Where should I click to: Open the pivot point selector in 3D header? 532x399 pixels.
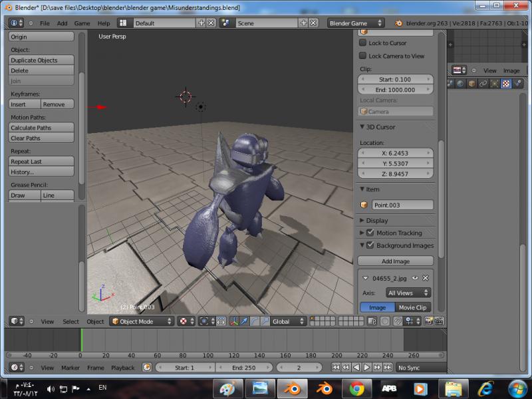207,321
